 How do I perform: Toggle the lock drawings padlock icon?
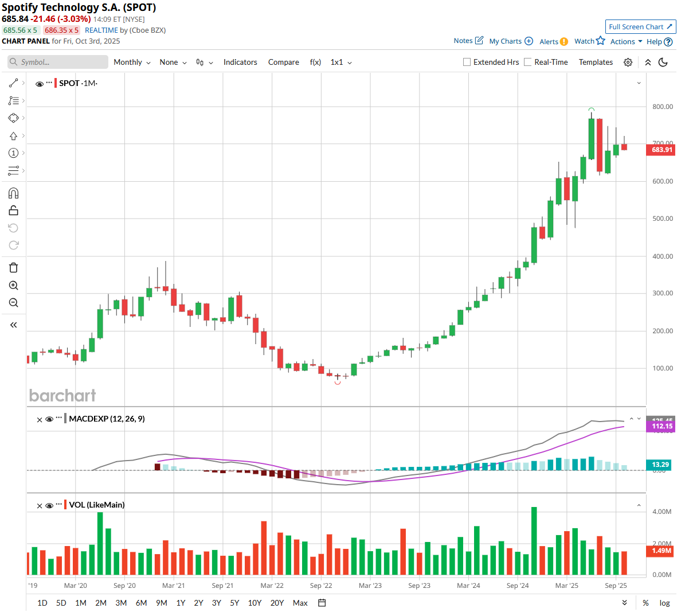coord(14,210)
